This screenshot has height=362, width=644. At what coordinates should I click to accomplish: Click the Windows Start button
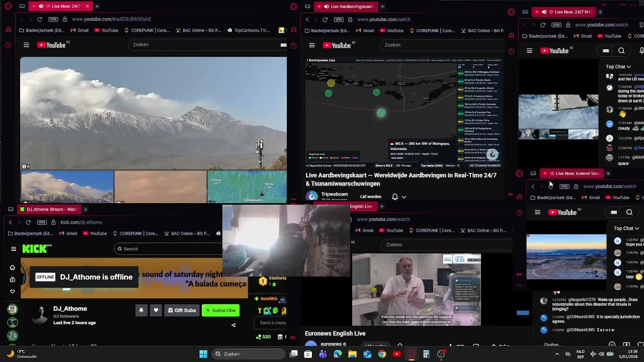click(x=203, y=354)
